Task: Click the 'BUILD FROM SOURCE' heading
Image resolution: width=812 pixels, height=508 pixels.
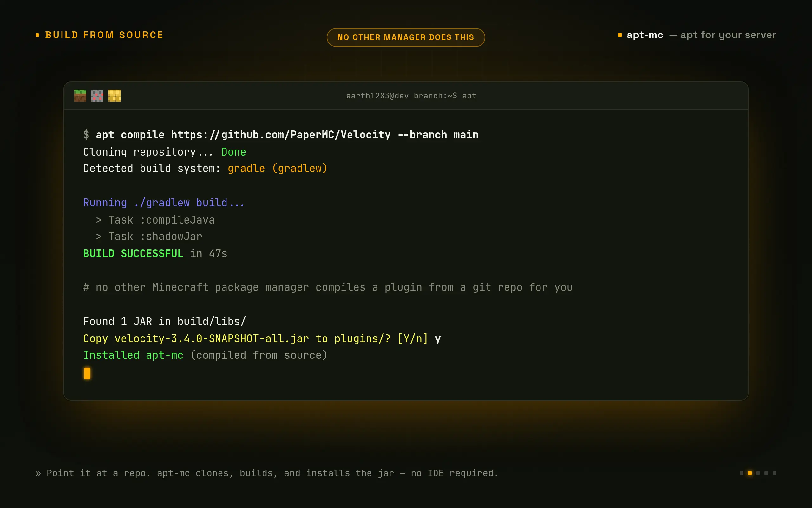Action: point(104,35)
